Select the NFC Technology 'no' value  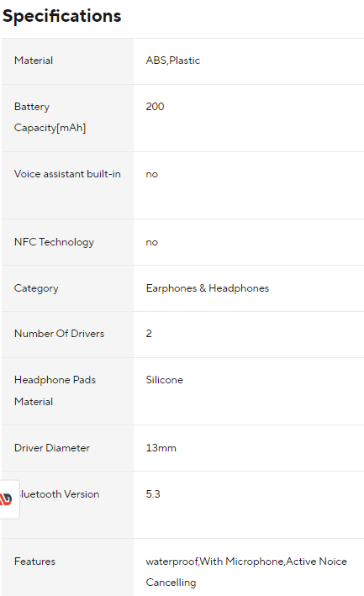151,242
